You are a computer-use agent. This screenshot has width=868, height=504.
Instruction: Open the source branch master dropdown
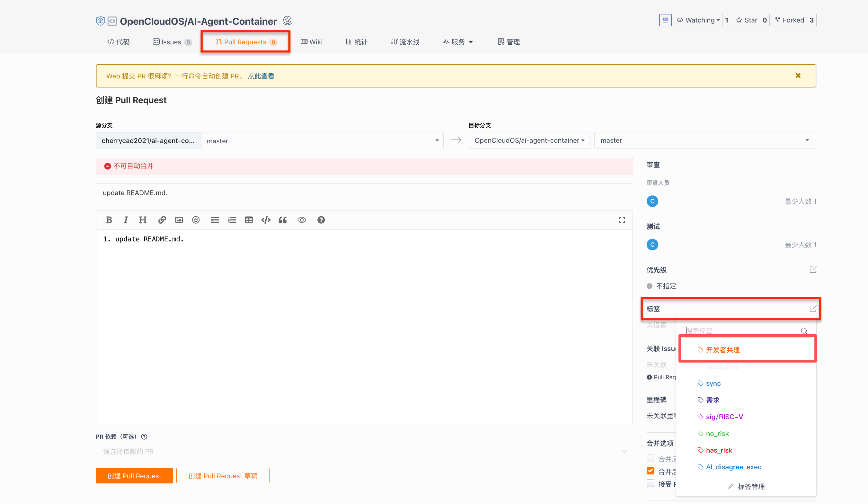click(322, 141)
